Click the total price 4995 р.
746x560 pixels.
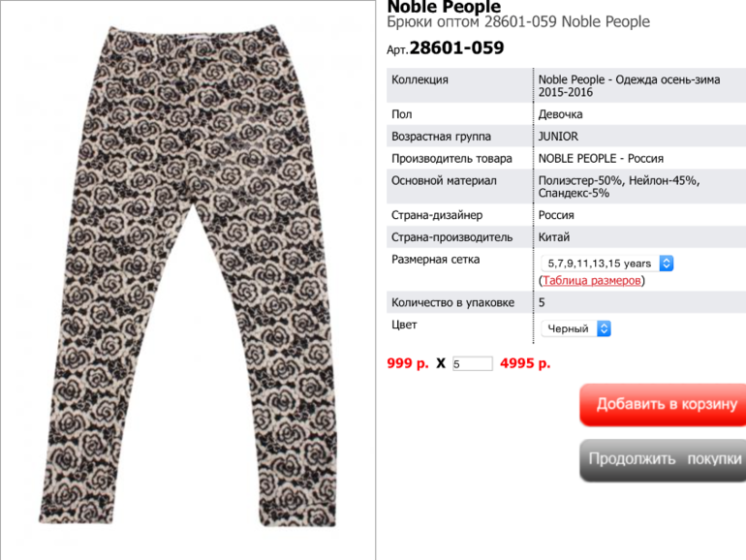coord(525,363)
